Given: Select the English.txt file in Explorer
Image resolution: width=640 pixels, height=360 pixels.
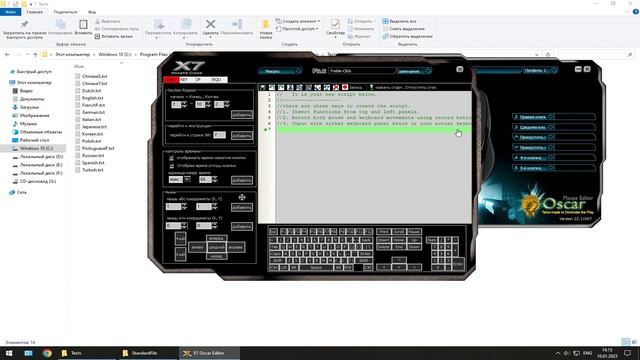Looking at the screenshot, I should (x=93, y=98).
